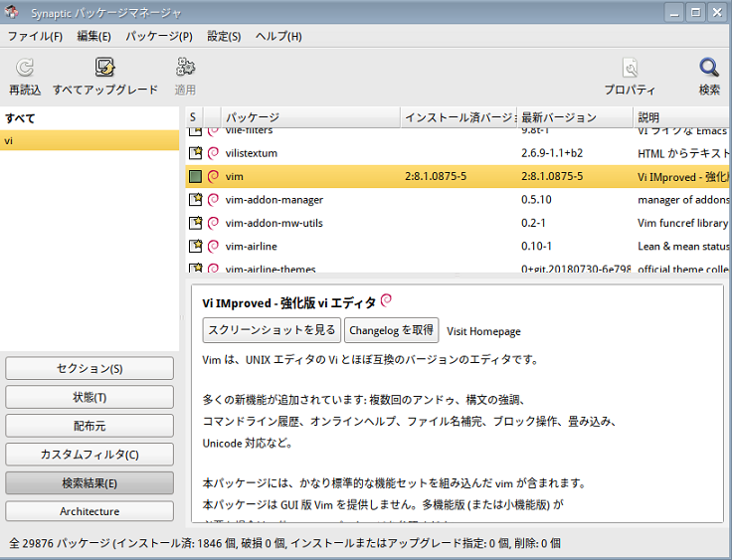Sort by 最新バージョン column header

[x=575, y=116]
